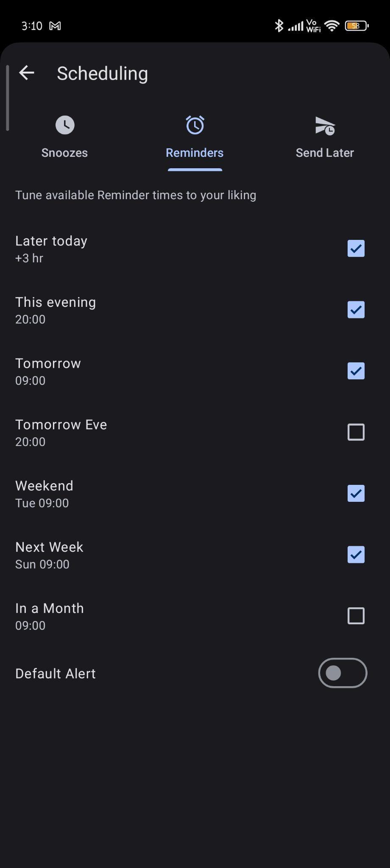
Task: Tap the Reminders alarm clock icon
Action: coord(195,125)
